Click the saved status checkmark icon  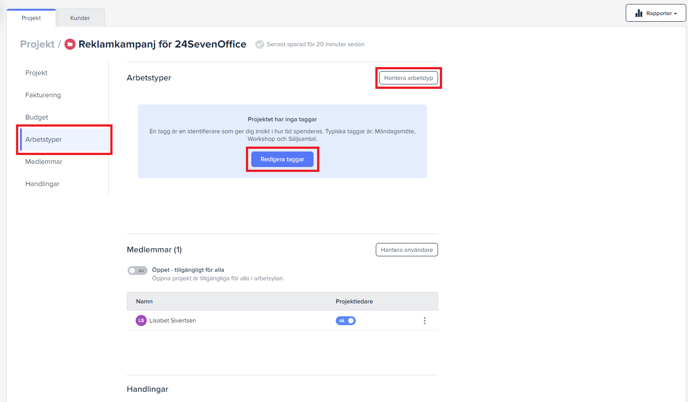259,45
